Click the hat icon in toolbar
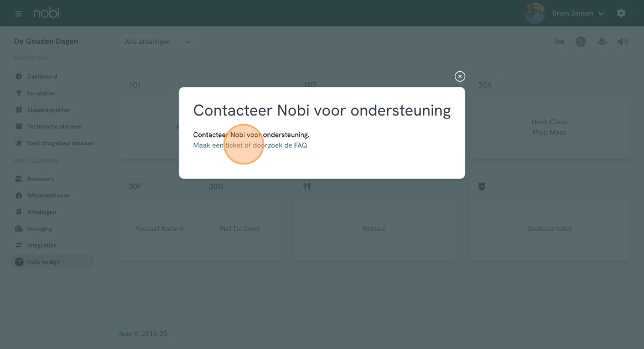The image size is (644, 349). coord(601,41)
